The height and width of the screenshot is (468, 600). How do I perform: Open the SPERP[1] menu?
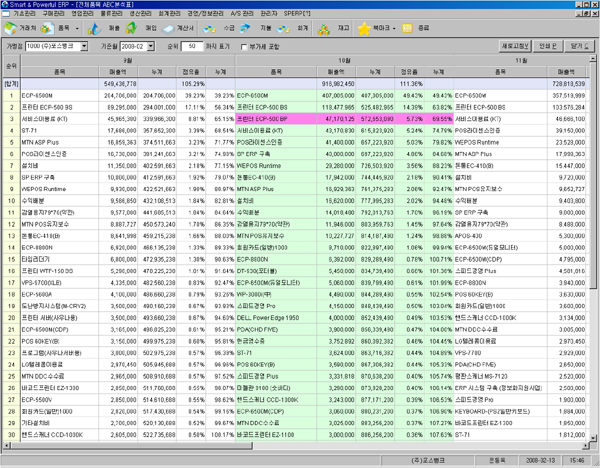297,13
